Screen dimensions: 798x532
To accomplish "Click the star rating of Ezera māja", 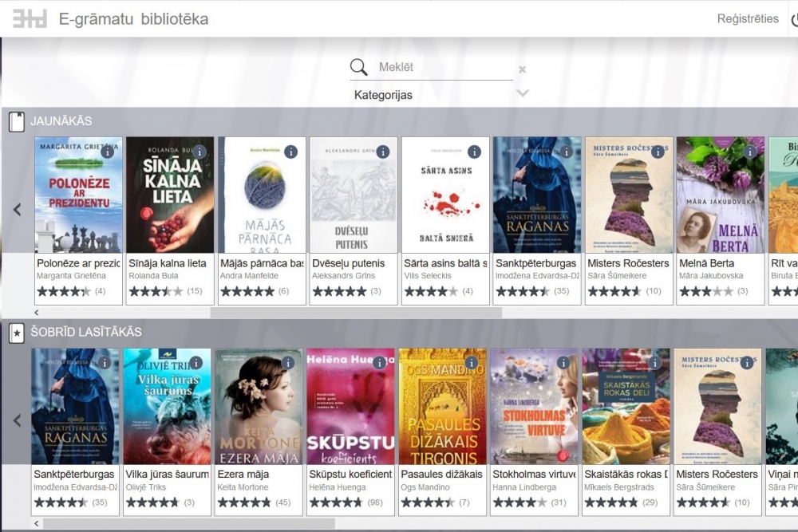I will coord(244,502).
